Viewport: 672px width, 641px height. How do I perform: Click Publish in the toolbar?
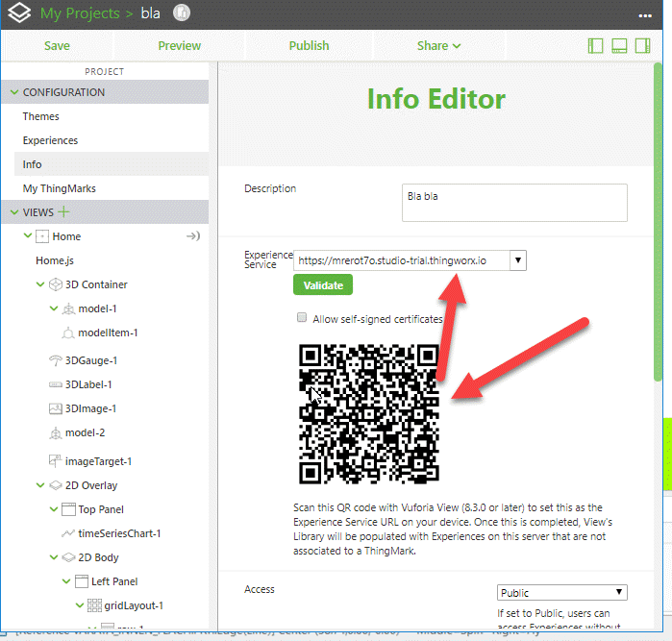pyautogui.click(x=309, y=45)
